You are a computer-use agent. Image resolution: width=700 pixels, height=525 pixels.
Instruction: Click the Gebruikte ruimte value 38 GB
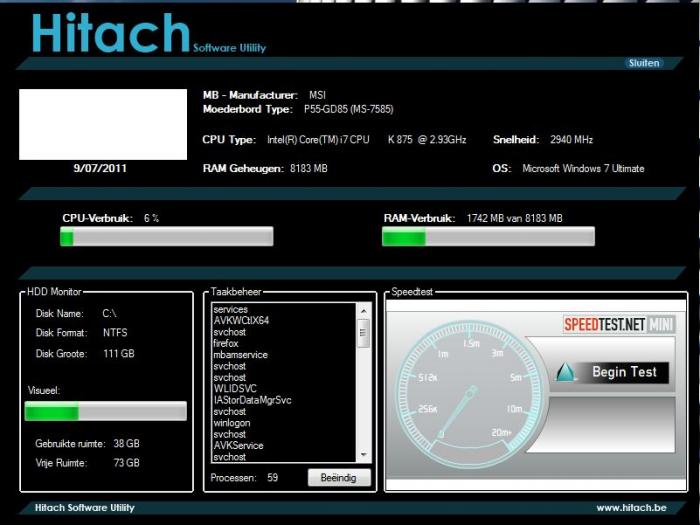point(126,443)
